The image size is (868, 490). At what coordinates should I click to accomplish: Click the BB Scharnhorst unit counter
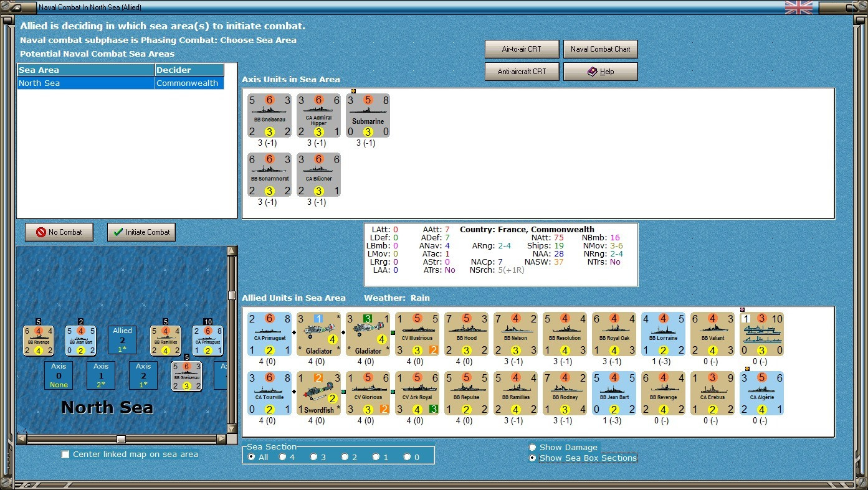pos(269,174)
